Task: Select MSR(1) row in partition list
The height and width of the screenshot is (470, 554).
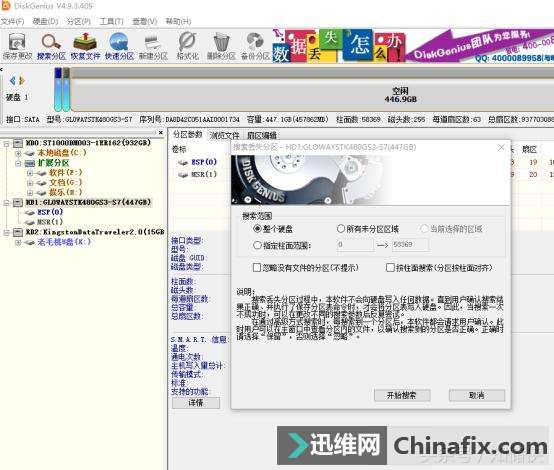Action: (x=204, y=175)
